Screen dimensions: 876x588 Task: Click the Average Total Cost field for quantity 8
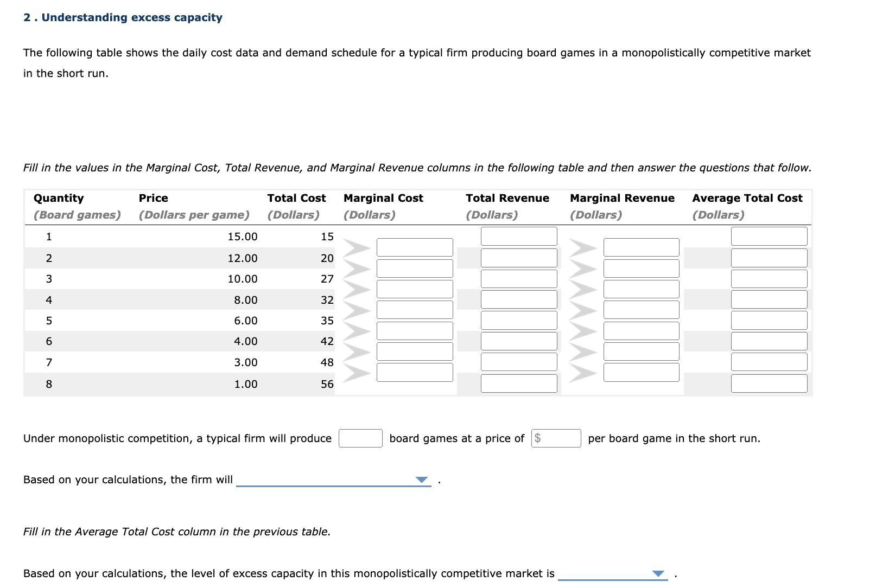point(769,384)
